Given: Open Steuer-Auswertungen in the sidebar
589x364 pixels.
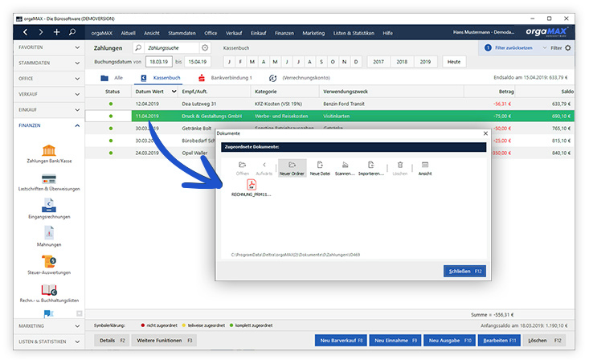Looking at the screenshot, I should point(49,265).
